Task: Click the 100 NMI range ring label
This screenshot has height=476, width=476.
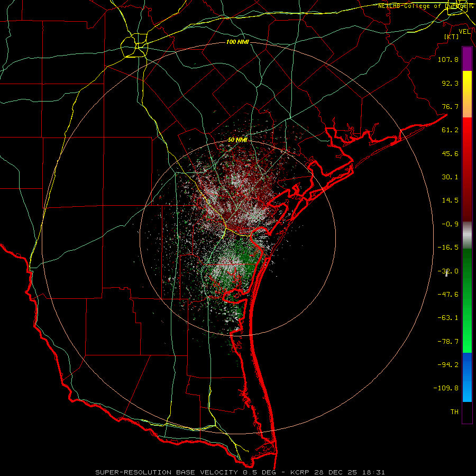Action: click(x=237, y=42)
